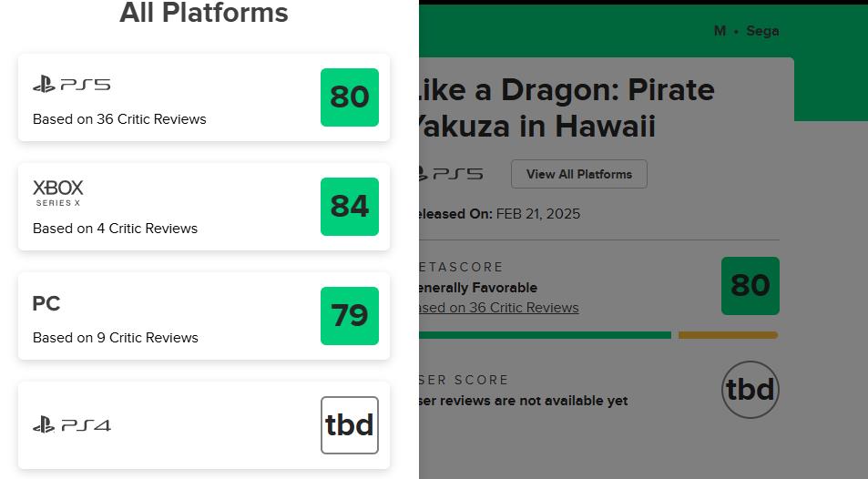This screenshot has width=868, height=479.
Task: Select the PC platform label
Action: tap(46, 303)
